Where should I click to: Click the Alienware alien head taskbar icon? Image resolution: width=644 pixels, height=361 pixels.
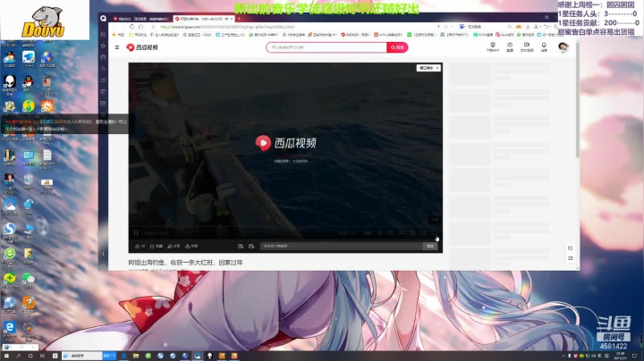[x=210, y=356]
